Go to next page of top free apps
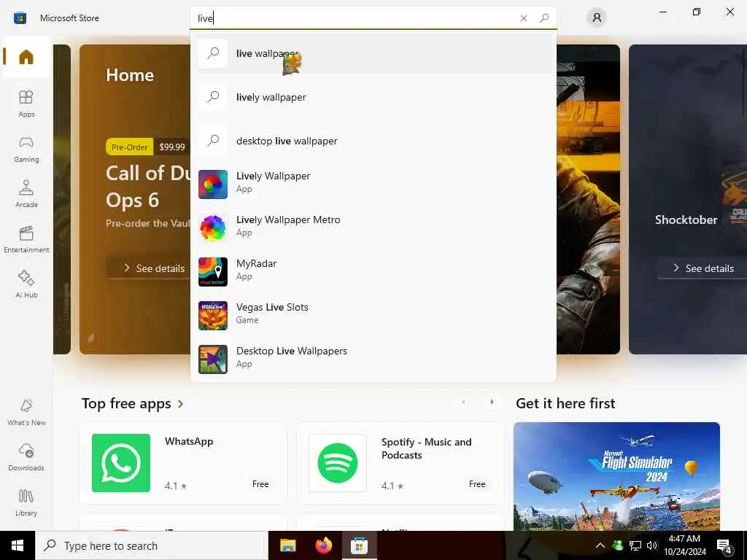The width and height of the screenshot is (747, 560). pos(492,402)
